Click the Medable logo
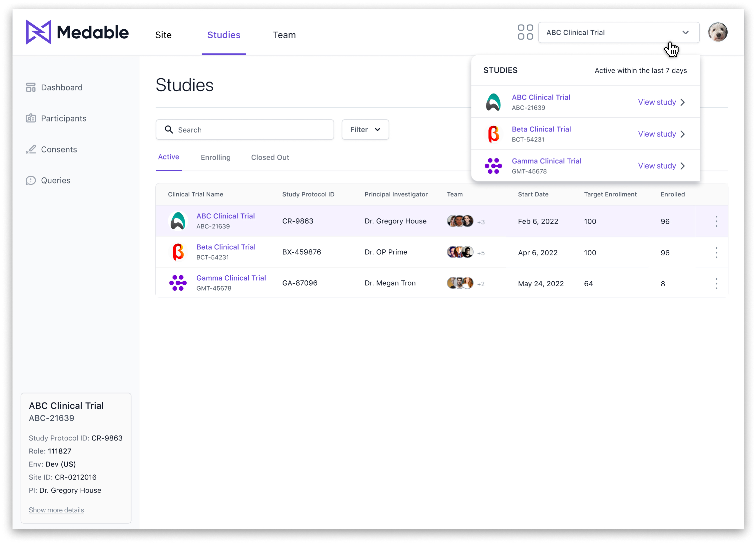Image resolution: width=756 pixels, height=544 pixels. click(77, 32)
